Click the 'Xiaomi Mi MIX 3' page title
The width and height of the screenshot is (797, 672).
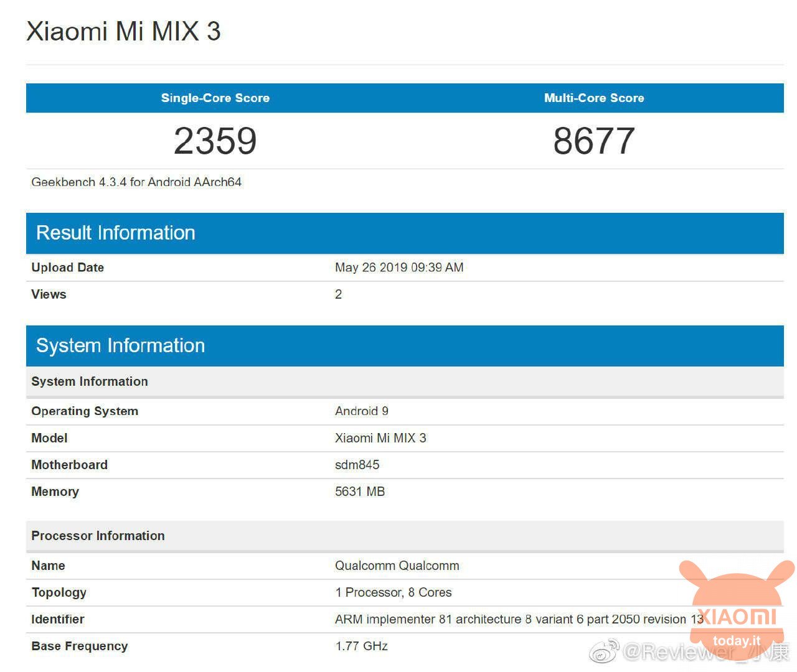(x=123, y=31)
